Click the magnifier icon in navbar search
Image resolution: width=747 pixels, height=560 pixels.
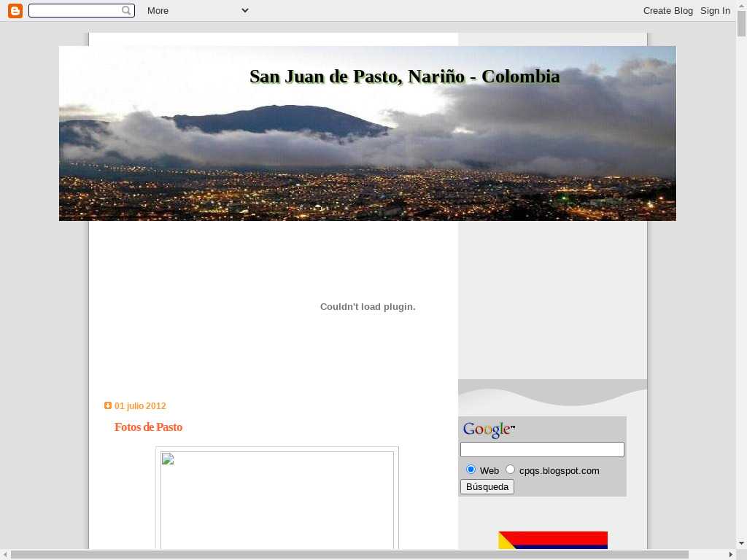127,10
